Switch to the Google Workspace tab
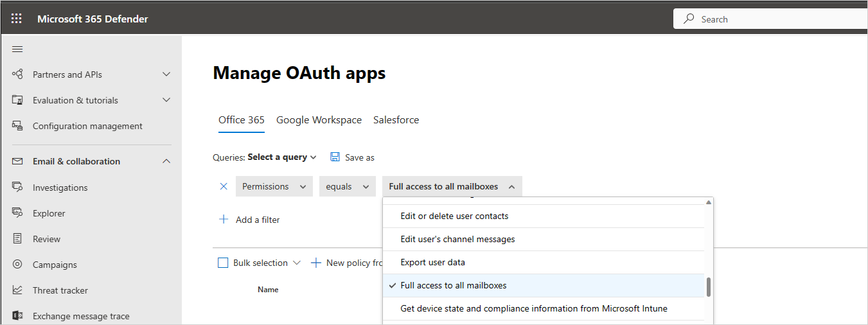 pos(319,120)
